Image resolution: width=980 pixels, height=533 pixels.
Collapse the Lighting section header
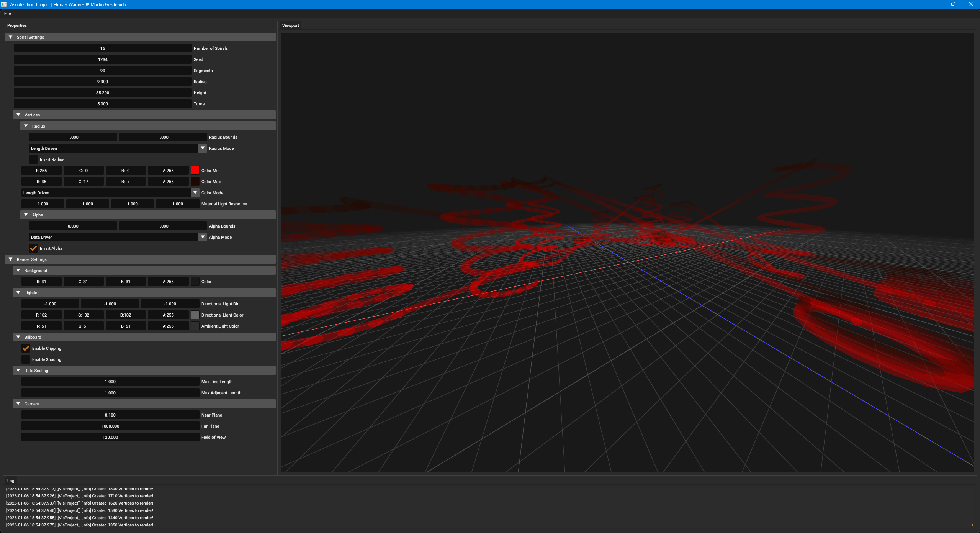pos(18,293)
